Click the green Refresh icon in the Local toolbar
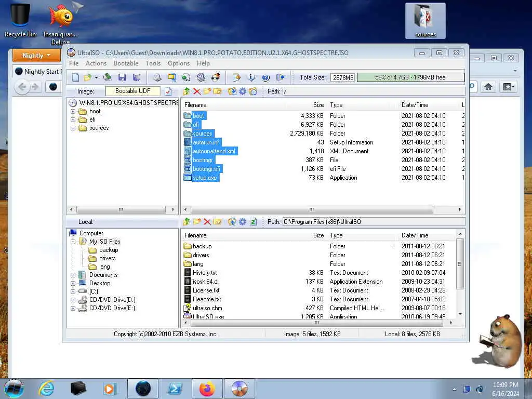The height and width of the screenshot is (399, 532). point(253,222)
